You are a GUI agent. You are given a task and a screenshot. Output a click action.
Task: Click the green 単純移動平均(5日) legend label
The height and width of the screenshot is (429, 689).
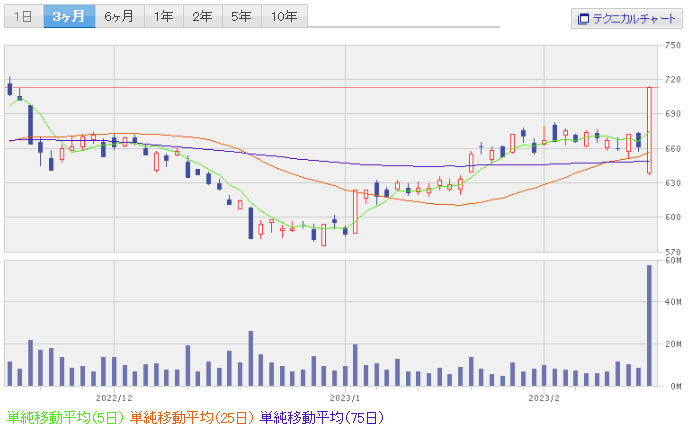point(66,417)
